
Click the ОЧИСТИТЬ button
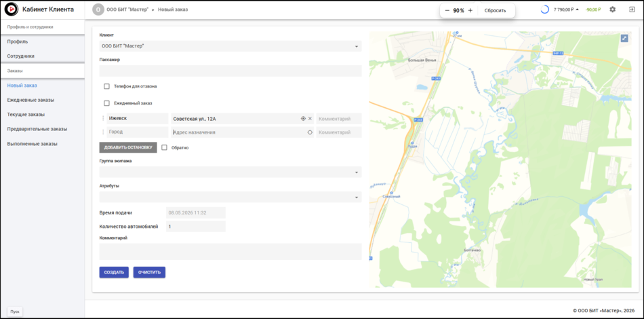(x=149, y=272)
